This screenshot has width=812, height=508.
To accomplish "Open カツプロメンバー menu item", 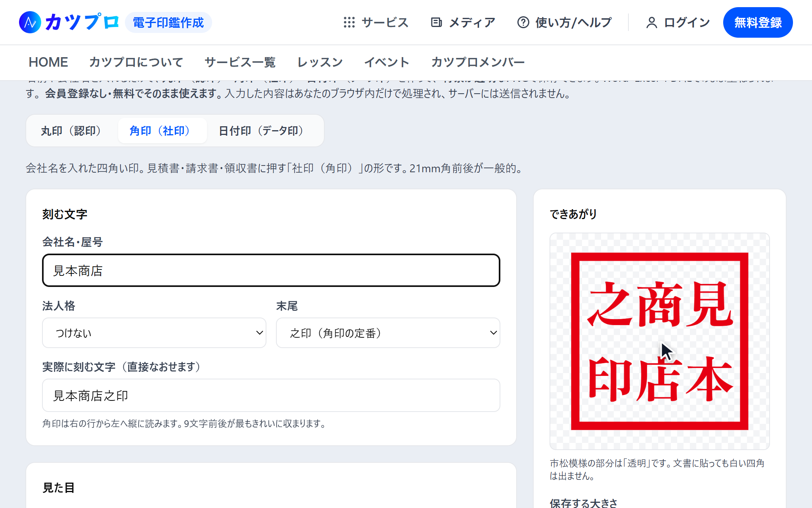I will point(478,62).
